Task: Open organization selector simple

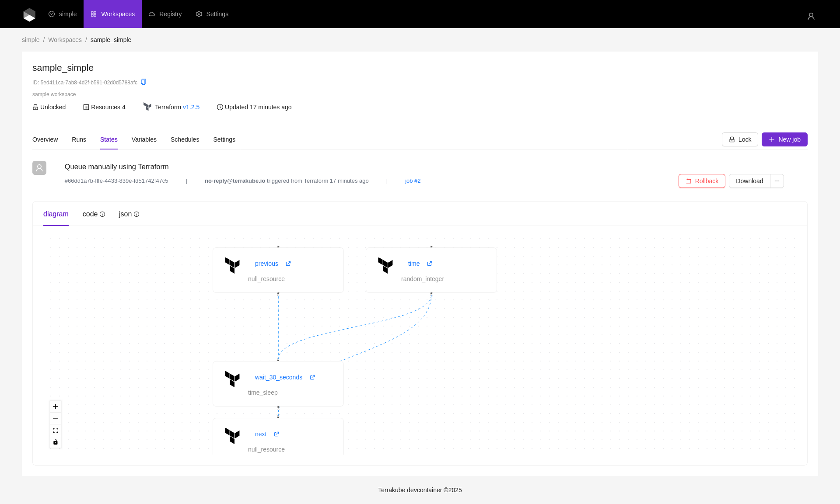Action: click(x=63, y=14)
